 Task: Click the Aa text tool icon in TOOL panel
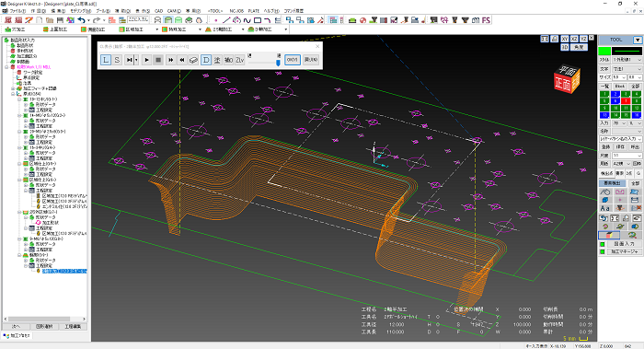coord(605,208)
